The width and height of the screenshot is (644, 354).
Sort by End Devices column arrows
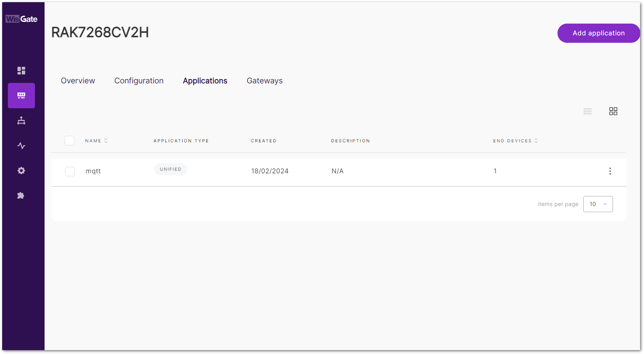click(536, 141)
